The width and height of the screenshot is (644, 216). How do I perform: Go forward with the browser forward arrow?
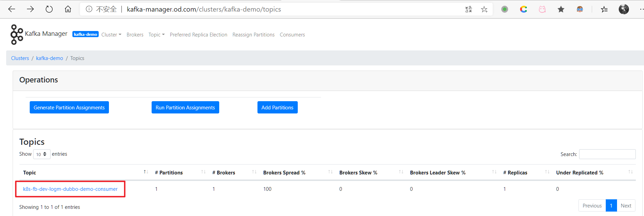pos(30,9)
